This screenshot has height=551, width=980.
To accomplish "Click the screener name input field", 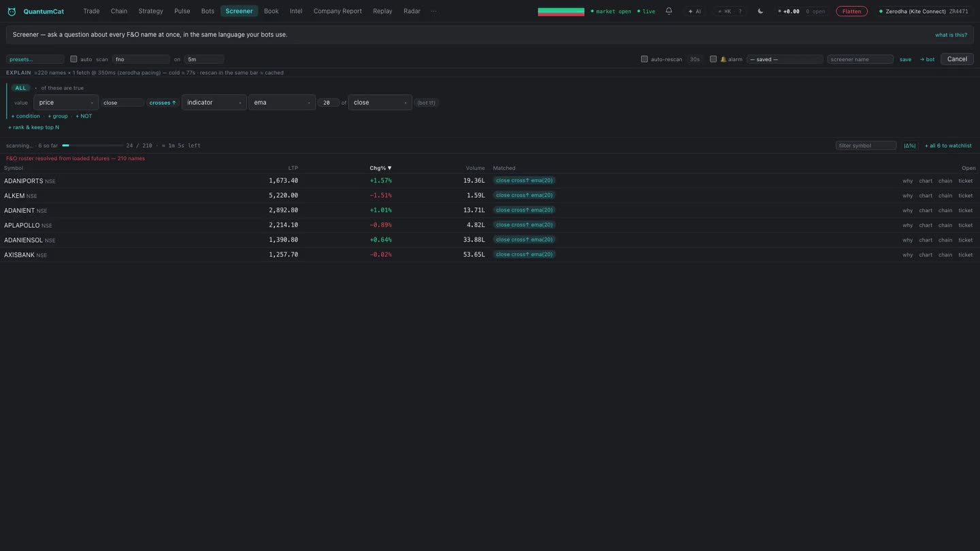I will click(x=860, y=59).
